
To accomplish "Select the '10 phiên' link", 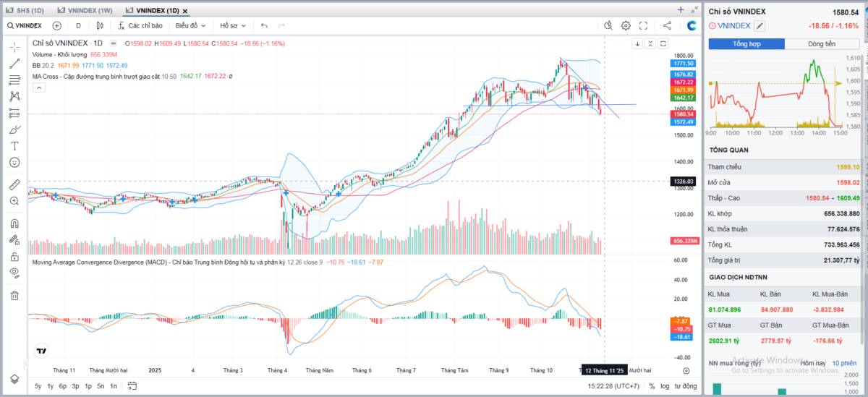I will point(844,363).
